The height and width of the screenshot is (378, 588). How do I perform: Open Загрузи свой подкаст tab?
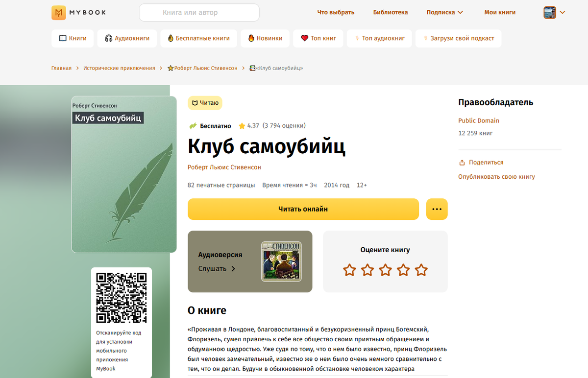click(458, 38)
